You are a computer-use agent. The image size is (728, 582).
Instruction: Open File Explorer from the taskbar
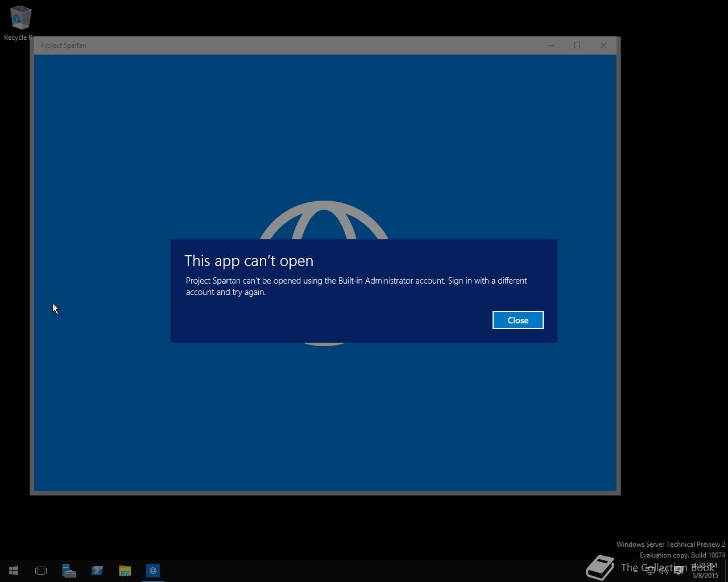(x=125, y=571)
